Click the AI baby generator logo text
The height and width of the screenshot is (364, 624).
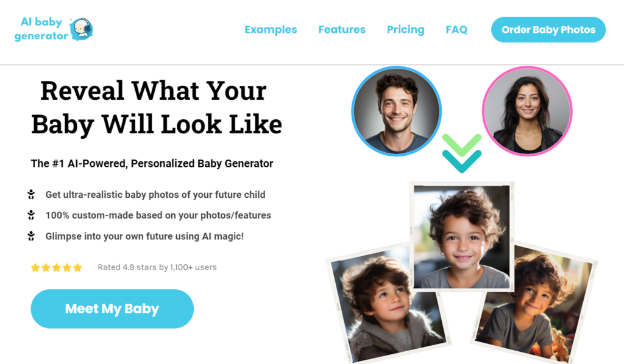point(41,29)
